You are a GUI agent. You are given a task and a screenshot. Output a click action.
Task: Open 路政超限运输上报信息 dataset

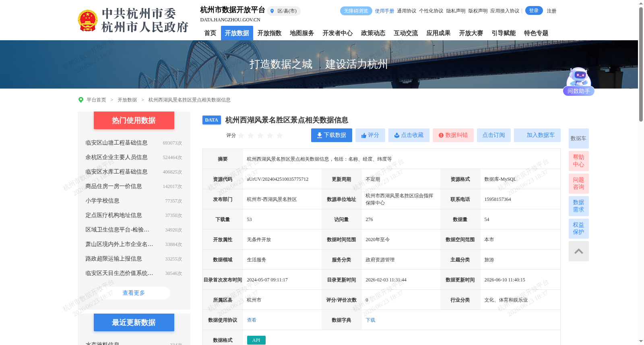114,259
